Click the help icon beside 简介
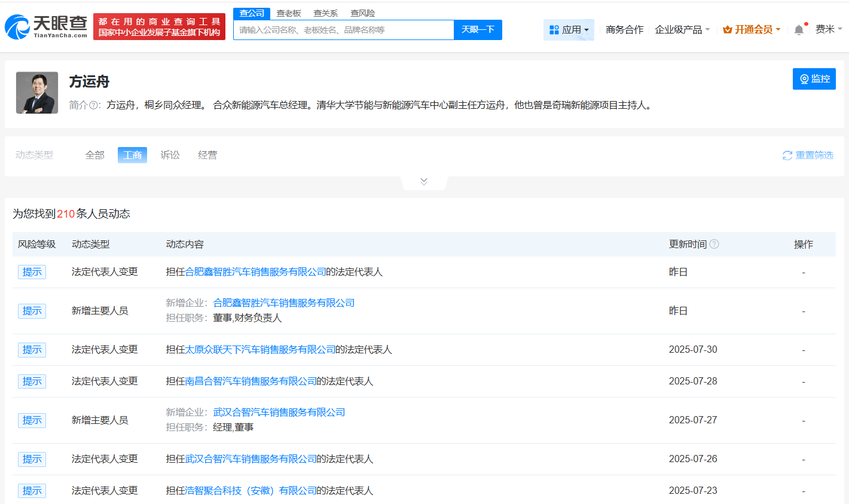The height and width of the screenshot is (504, 849). coord(94,105)
